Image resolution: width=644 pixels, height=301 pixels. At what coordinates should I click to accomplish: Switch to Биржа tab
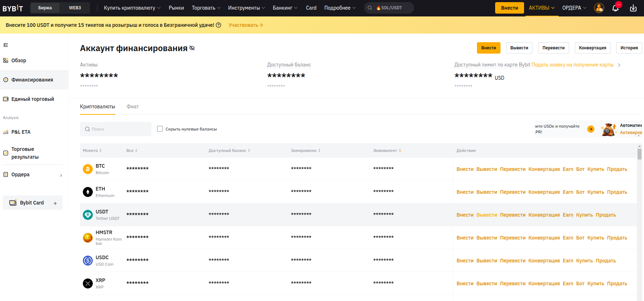(x=45, y=8)
